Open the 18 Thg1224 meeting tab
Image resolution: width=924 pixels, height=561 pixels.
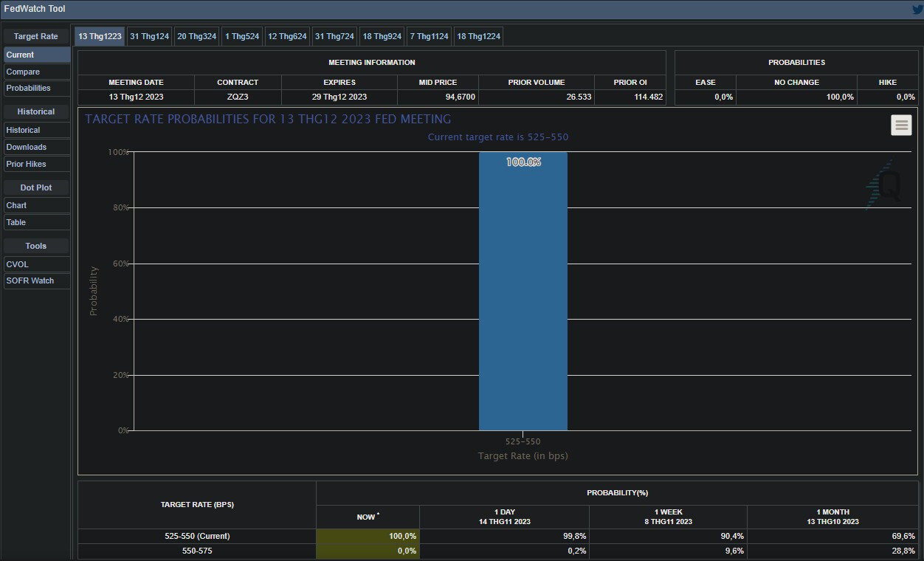pos(478,36)
